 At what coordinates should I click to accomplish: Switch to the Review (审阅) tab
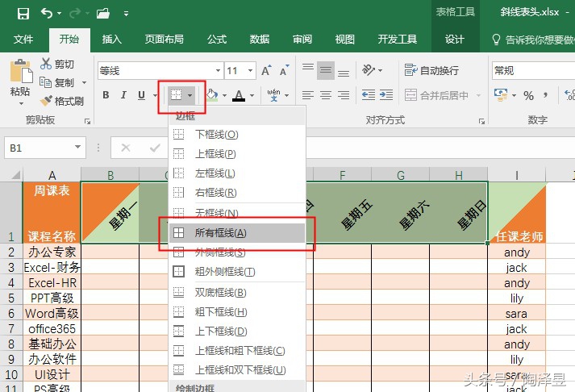point(302,39)
